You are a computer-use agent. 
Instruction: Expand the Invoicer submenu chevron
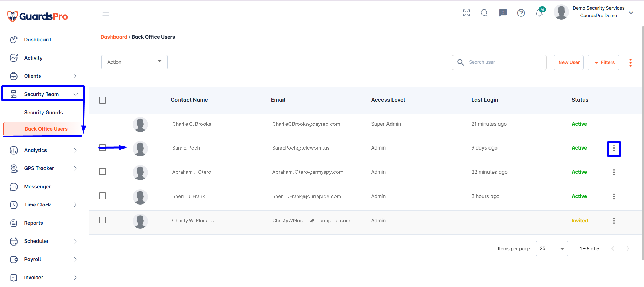pos(75,277)
